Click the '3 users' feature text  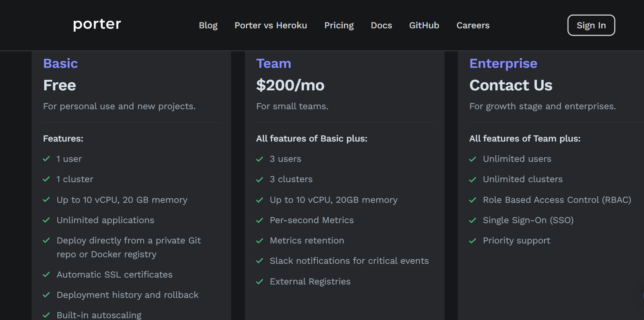[x=286, y=159]
